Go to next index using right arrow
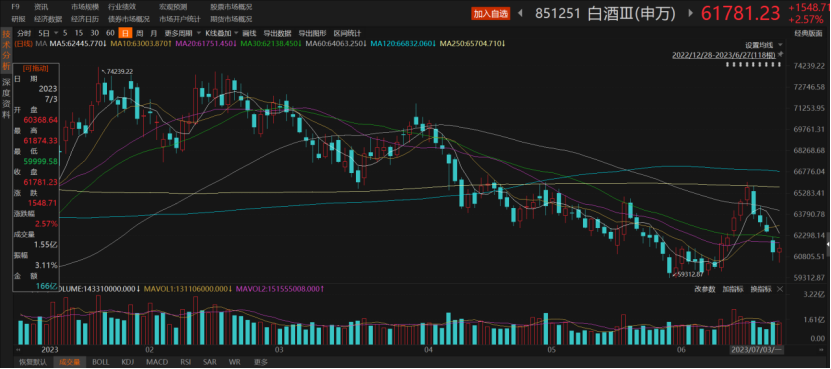Screen dimensions: 831x369 pos(692,13)
